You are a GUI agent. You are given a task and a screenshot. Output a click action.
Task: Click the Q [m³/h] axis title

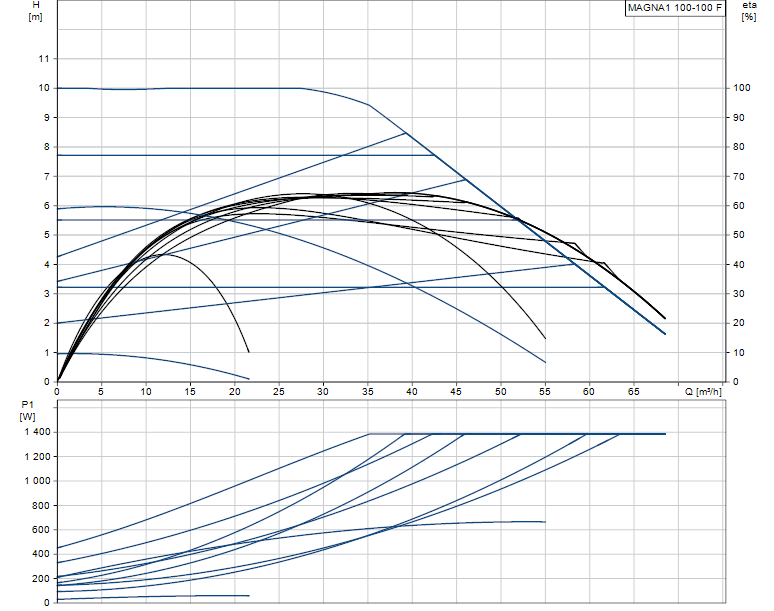point(703,392)
